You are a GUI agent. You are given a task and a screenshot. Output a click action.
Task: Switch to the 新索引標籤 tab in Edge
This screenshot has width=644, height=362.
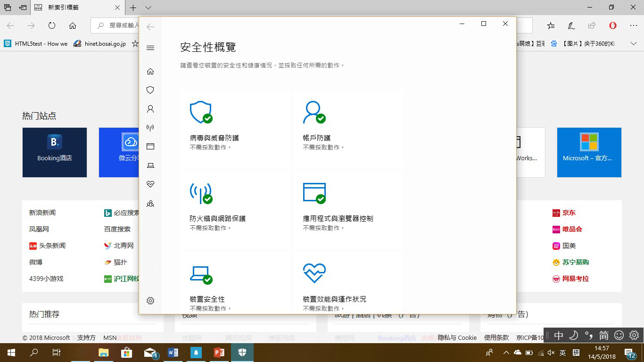tap(77, 8)
